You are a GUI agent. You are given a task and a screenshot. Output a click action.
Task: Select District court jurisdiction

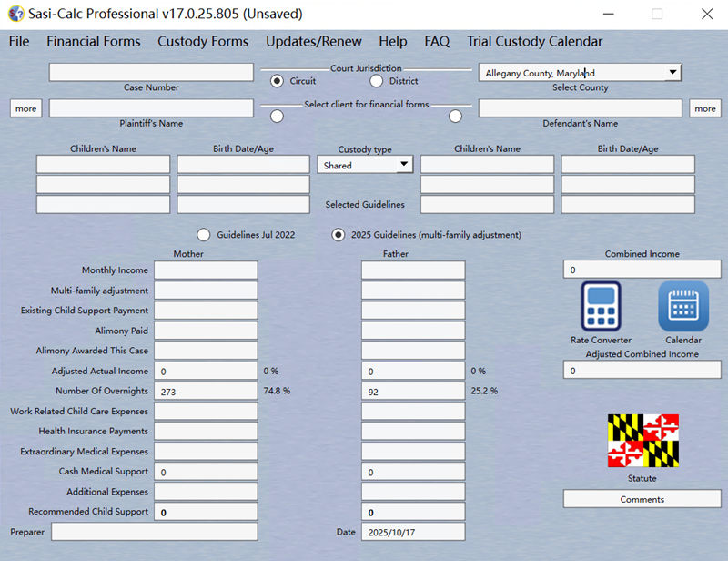point(376,81)
